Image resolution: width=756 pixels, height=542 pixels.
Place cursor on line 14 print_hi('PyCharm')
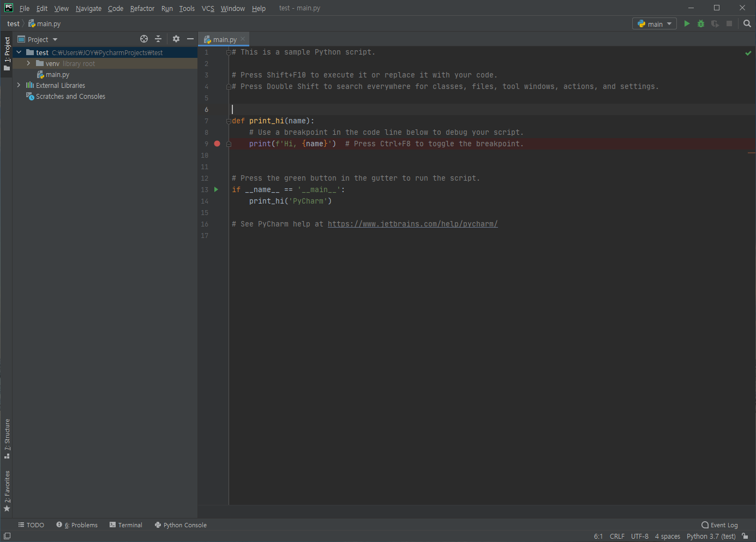(290, 201)
